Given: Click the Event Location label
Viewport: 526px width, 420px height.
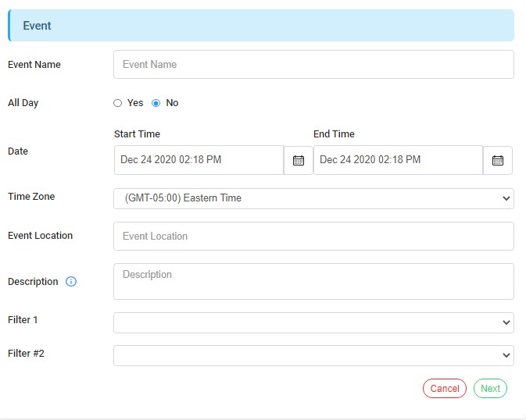Looking at the screenshot, I should (41, 235).
